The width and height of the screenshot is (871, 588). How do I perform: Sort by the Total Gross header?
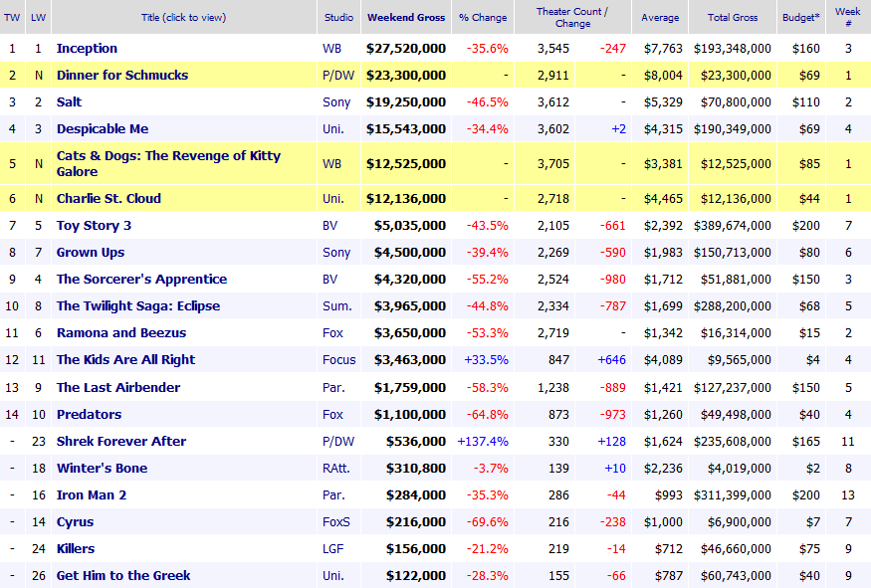coord(732,17)
